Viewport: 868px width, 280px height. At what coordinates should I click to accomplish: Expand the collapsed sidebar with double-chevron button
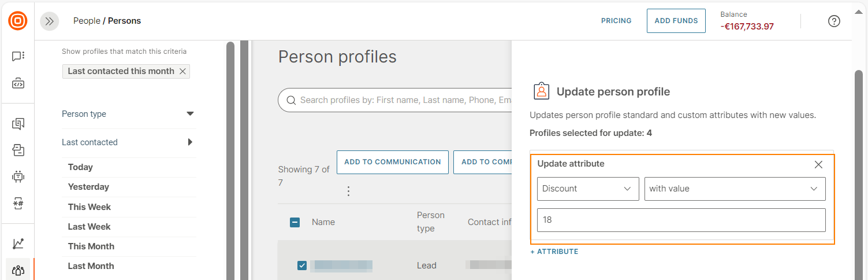click(50, 21)
